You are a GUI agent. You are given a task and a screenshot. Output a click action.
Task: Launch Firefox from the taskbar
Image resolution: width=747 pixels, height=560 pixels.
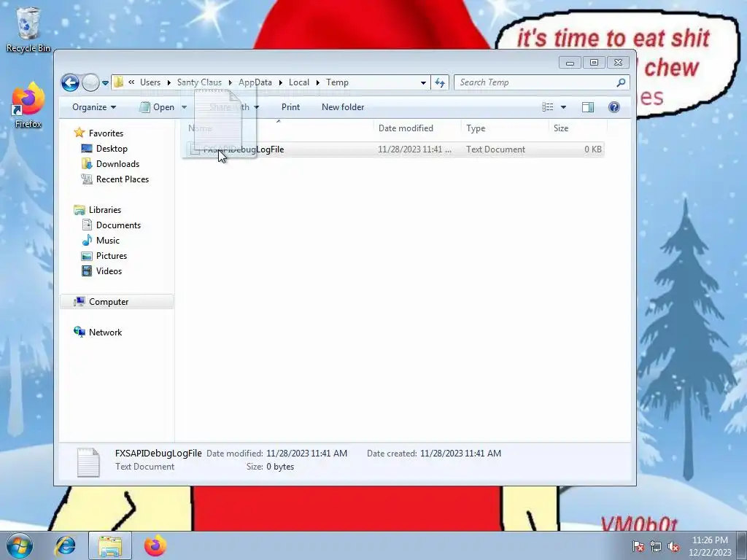[x=155, y=545]
